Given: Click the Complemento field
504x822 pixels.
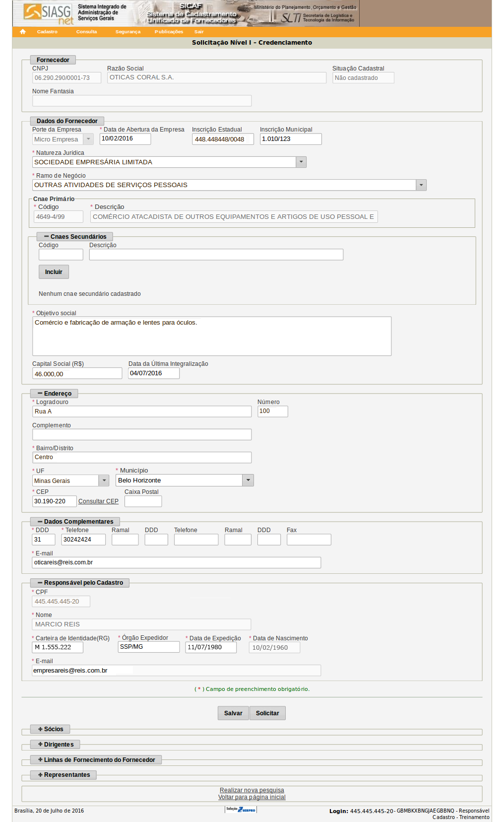Looking at the screenshot, I should 142,434.
